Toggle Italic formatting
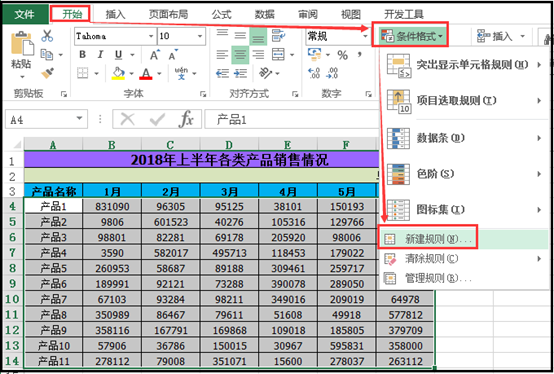 100,55
